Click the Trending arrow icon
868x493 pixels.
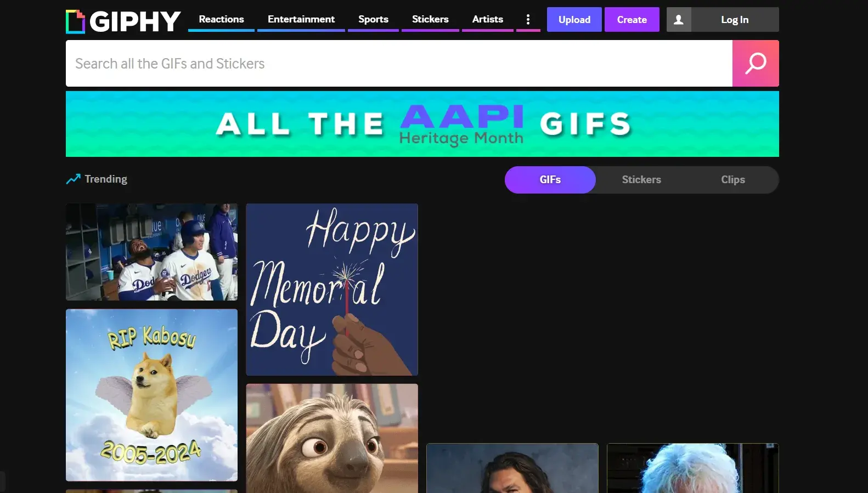73,179
